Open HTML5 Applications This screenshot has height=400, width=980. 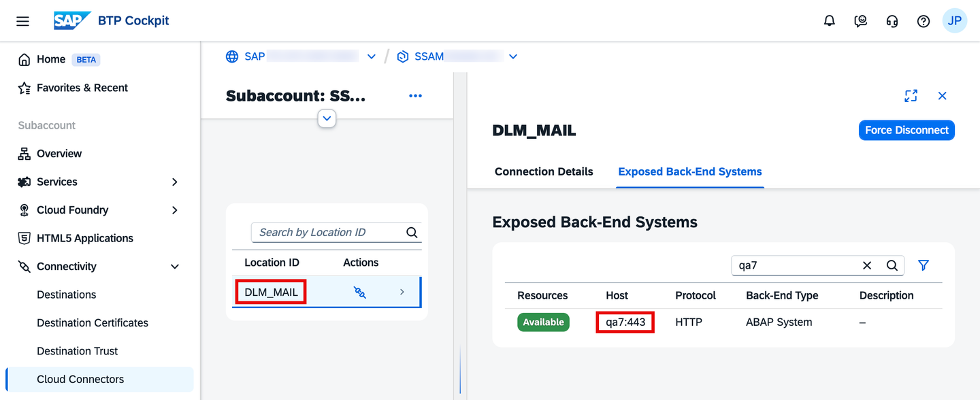[x=85, y=238]
